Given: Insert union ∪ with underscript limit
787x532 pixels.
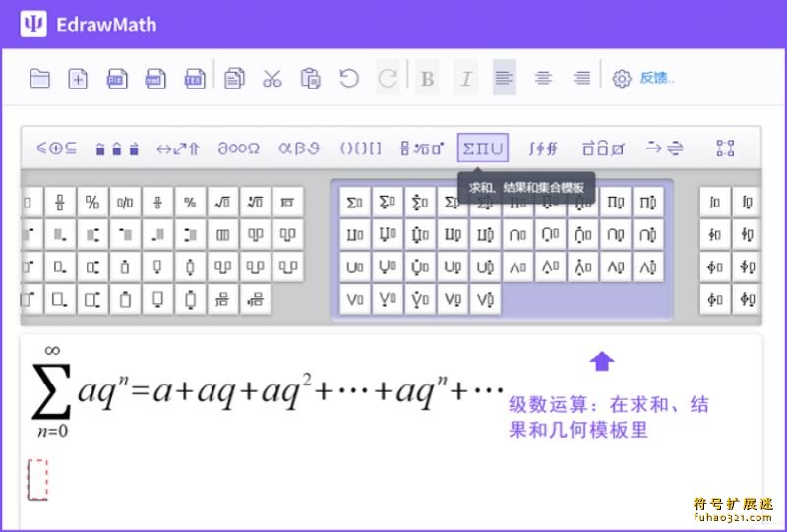Looking at the screenshot, I should click(x=388, y=267).
